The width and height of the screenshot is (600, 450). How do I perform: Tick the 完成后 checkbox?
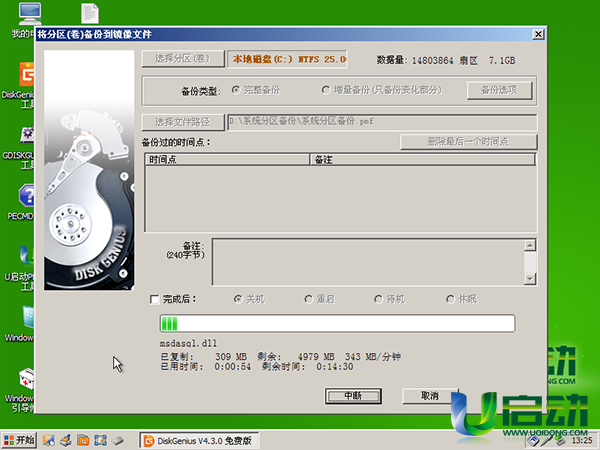click(154, 299)
